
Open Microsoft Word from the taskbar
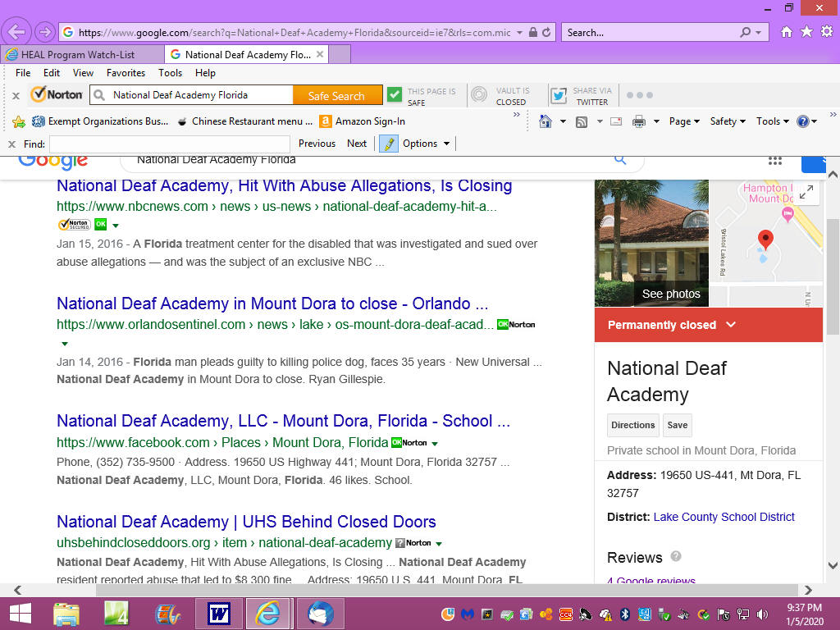click(219, 614)
